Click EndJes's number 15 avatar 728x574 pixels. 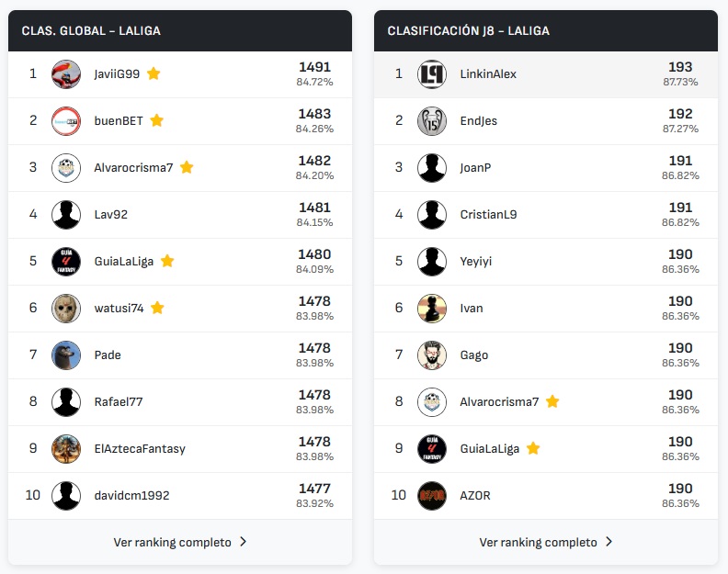[432, 121]
